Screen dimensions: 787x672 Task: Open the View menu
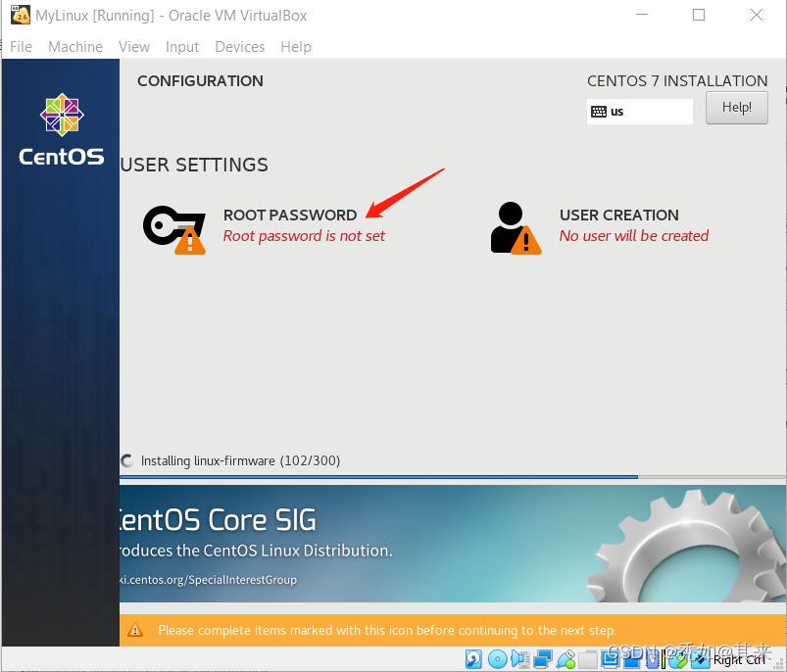(134, 47)
